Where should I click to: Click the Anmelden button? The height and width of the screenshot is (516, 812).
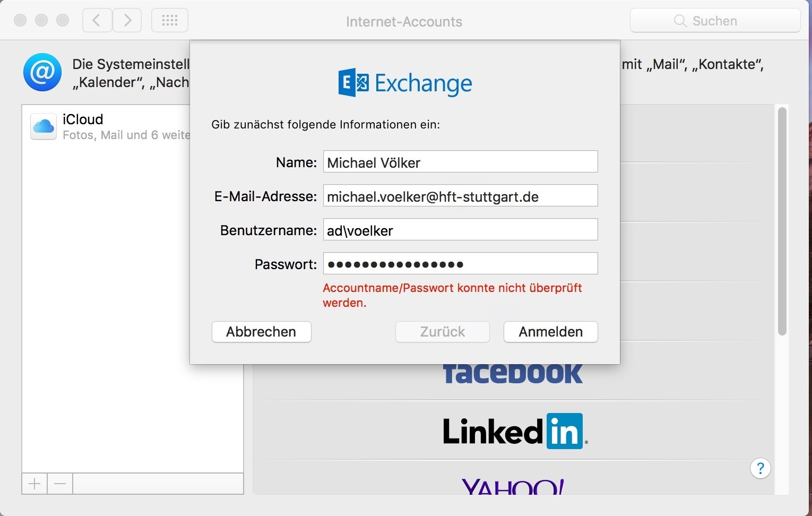click(x=551, y=332)
